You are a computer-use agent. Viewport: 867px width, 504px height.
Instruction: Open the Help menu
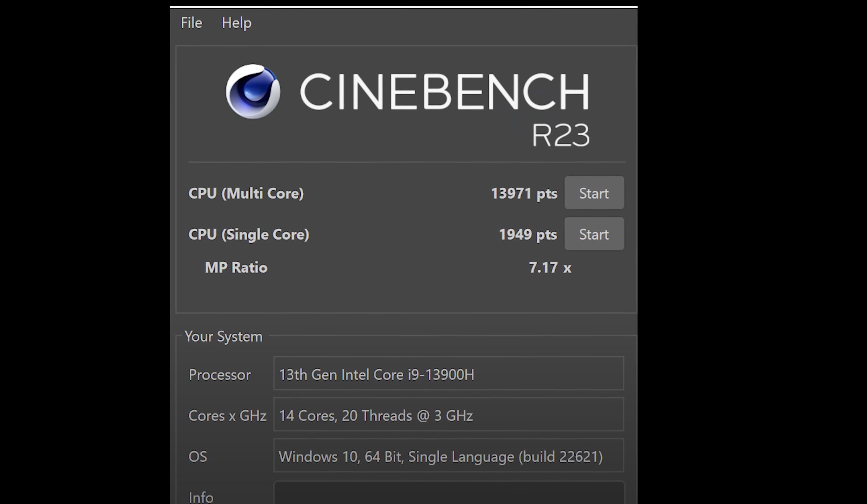click(236, 23)
